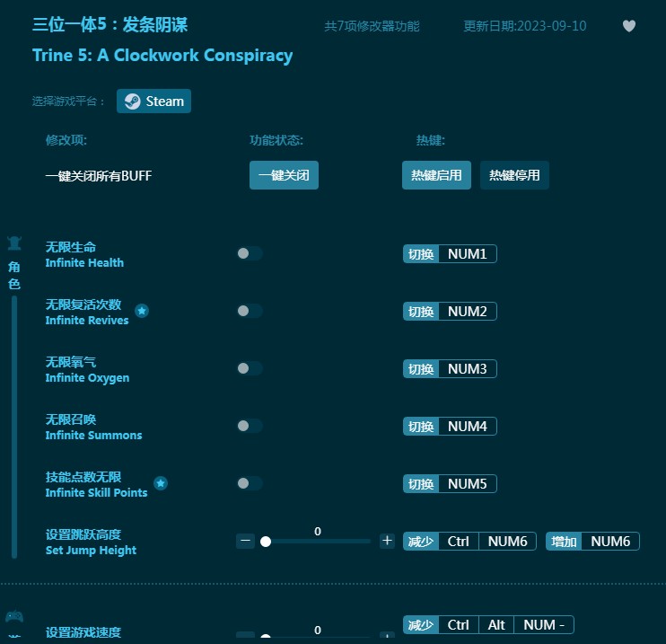
Task: Click the NUM2 hotkey for Infinite Revives
Action: [x=468, y=311]
